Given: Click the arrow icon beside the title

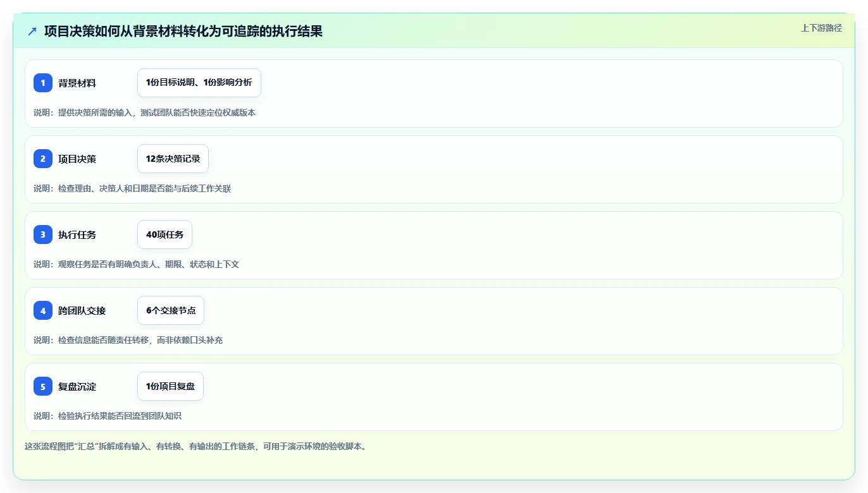Looking at the screenshot, I should (32, 31).
